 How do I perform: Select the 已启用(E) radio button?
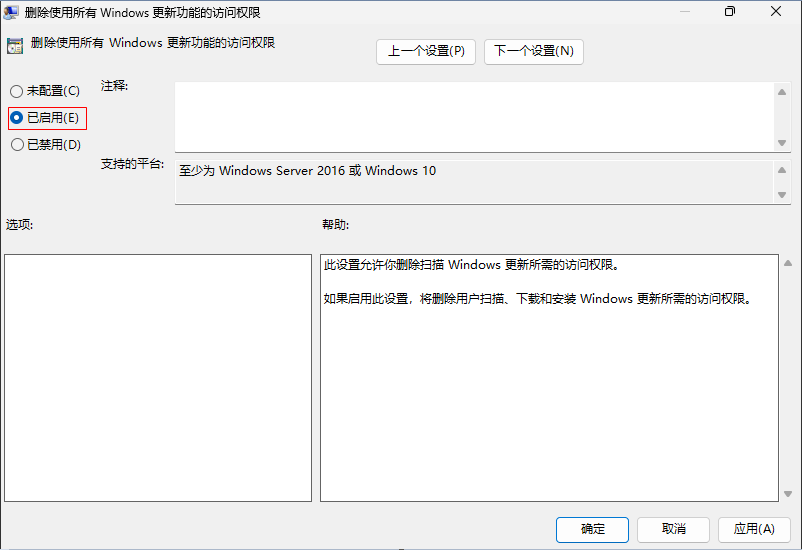45,118
